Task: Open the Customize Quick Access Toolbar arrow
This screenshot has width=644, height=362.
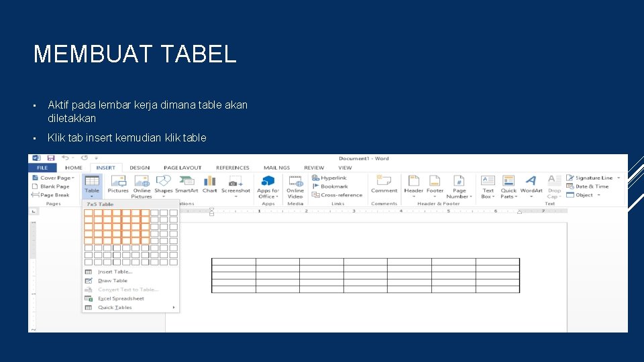Action: [97, 158]
